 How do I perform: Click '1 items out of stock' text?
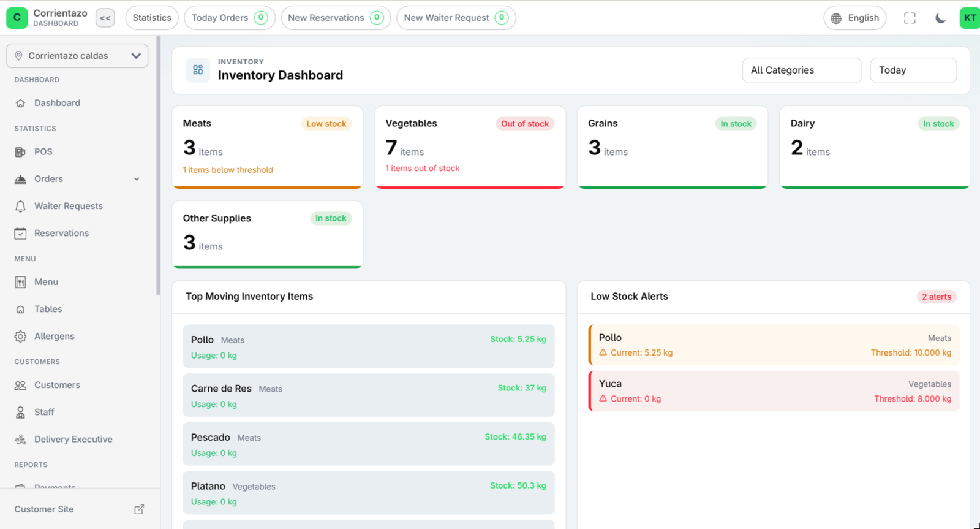point(422,168)
